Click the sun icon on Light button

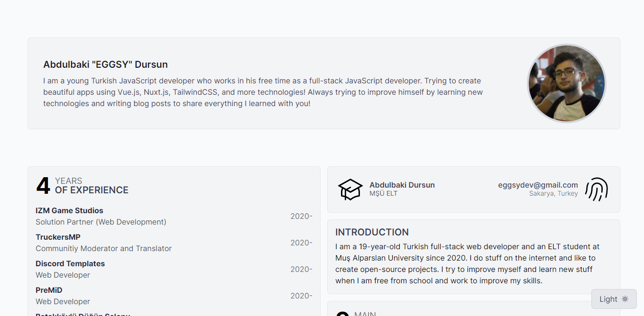625,299
